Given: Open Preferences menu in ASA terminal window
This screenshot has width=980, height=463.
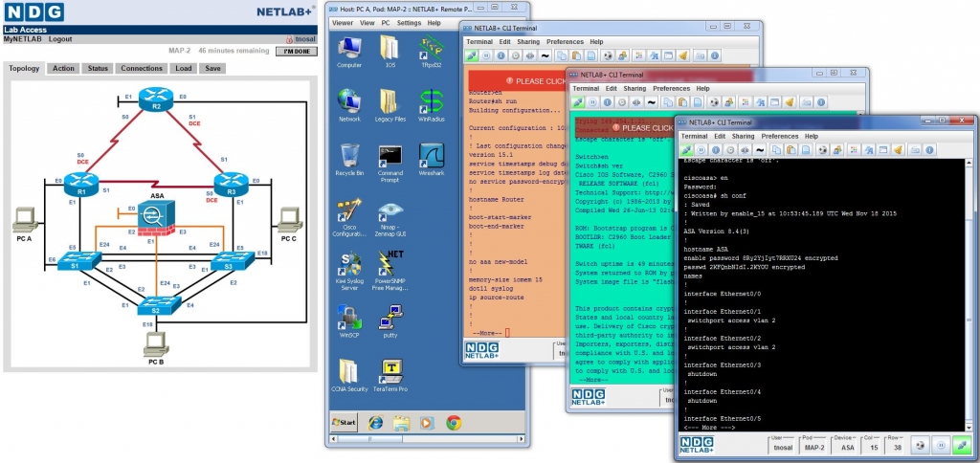Looking at the screenshot, I should (x=780, y=136).
